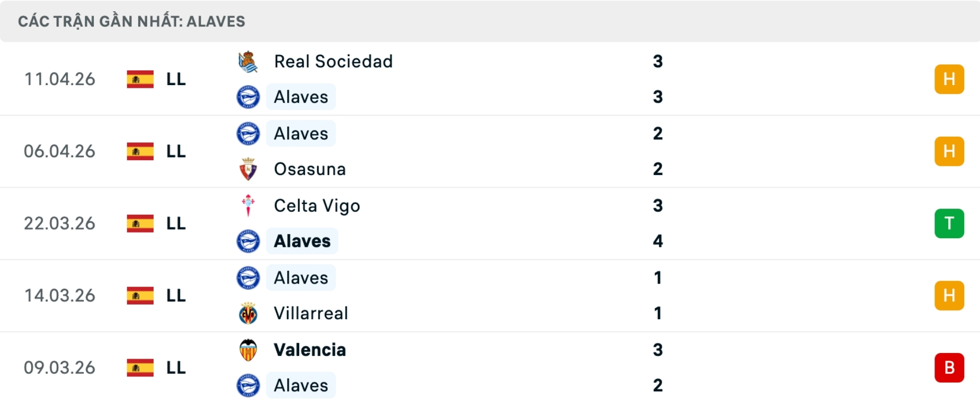Click the Valencia club crest
This screenshot has height=404, width=980.
(248, 350)
